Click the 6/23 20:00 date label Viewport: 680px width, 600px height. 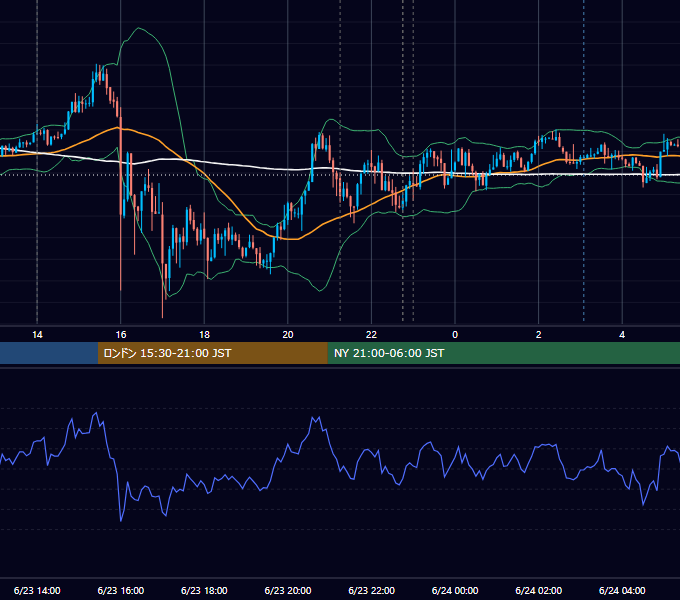288,590
